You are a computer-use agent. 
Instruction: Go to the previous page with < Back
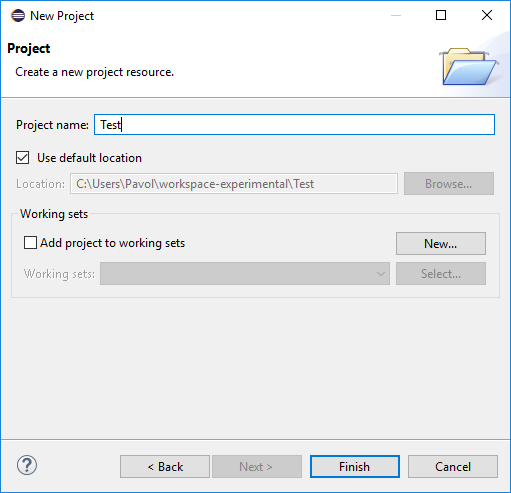click(165, 467)
